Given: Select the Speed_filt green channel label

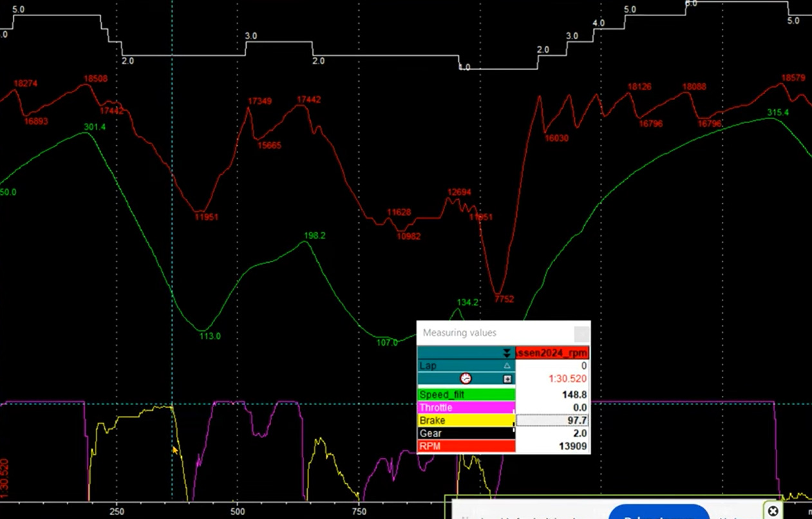Looking at the screenshot, I should [x=467, y=395].
